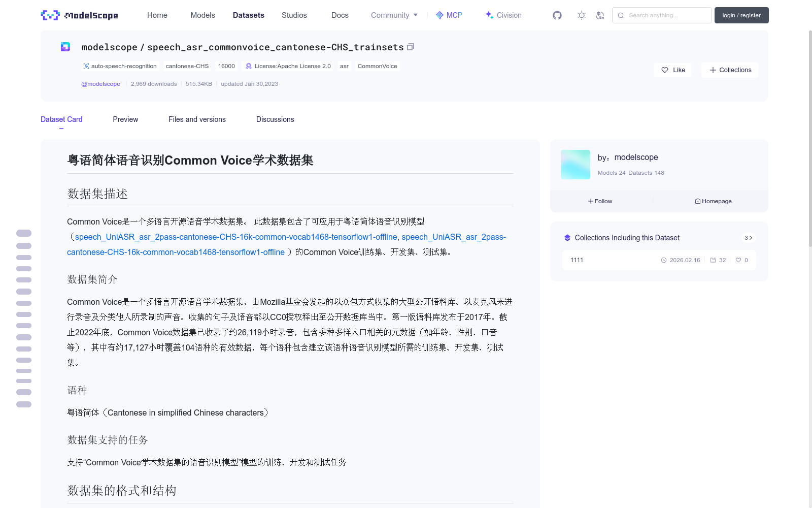The height and width of the screenshot is (508, 812).
Task: Click the 数据集支持的任务 heading
Action: [x=108, y=440]
